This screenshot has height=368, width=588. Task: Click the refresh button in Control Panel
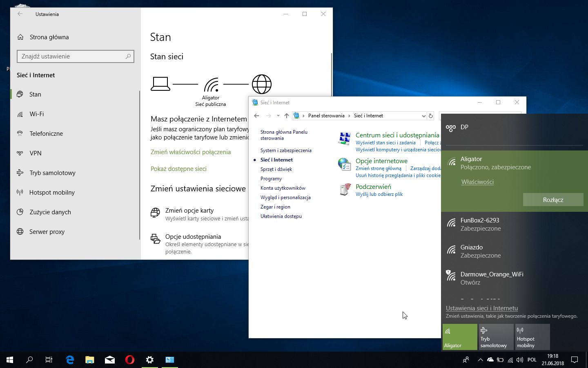point(430,116)
